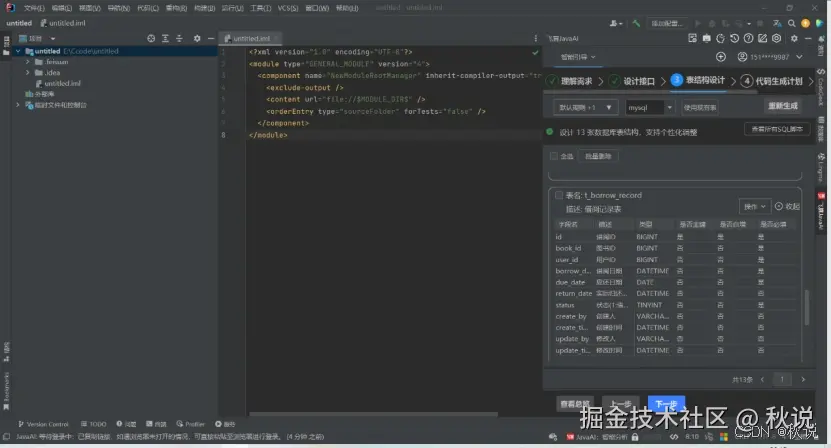
Task: Open the search everywhere magnifier
Action: [x=791, y=23]
